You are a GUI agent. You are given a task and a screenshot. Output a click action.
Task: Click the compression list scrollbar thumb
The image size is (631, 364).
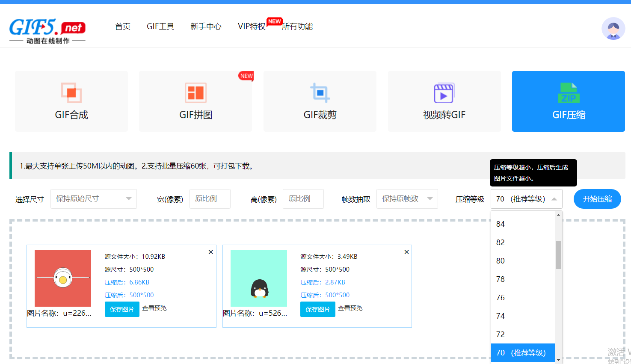(x=558, y=255)
